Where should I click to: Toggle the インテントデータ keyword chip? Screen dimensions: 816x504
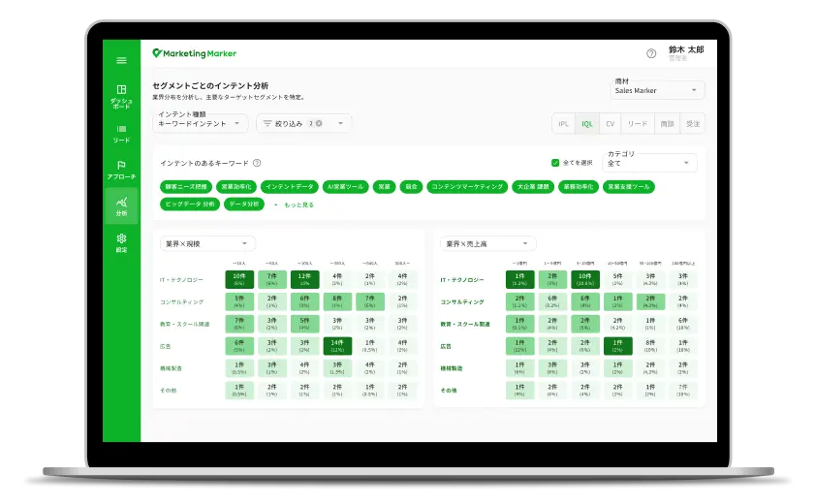click(x=290, y=186)
